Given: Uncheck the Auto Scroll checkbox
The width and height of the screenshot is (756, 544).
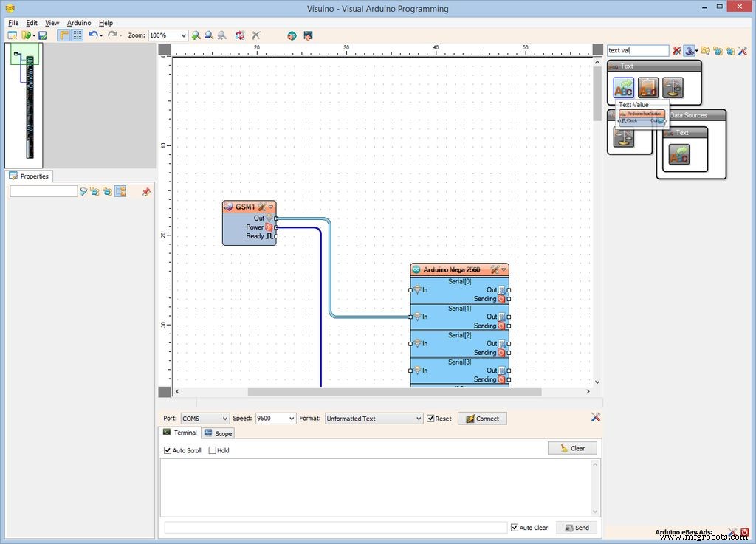Looking at the screenshot, I should (168, 450).
